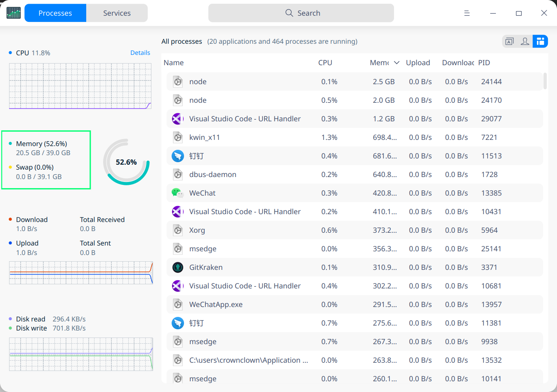Click the System Monitor app icon
The height and width of the screenshot is (392, 557).
click(x=14, y=13)
